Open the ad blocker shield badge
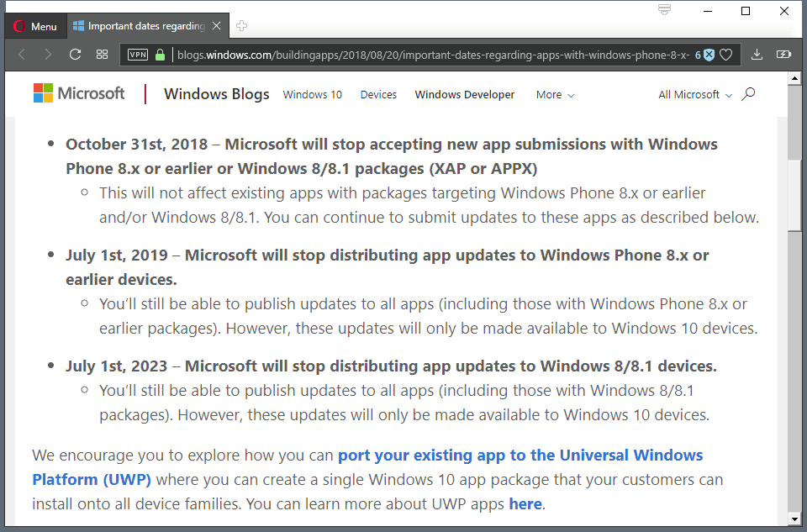 coord(709,54)
